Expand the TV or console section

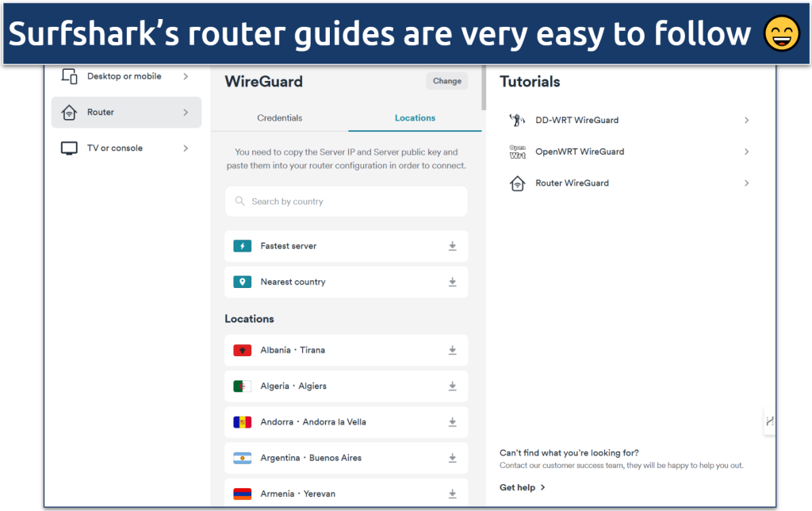pos(186,148)
